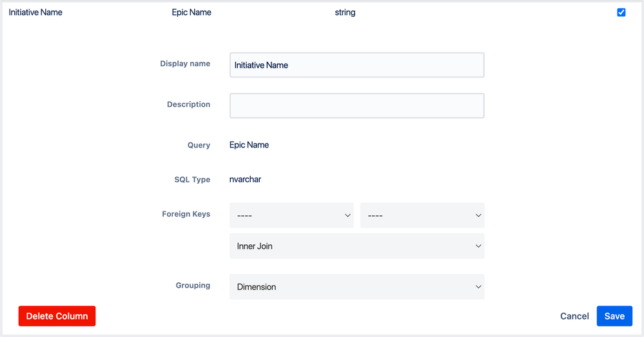Click the Cancel link

coord(574,316)
